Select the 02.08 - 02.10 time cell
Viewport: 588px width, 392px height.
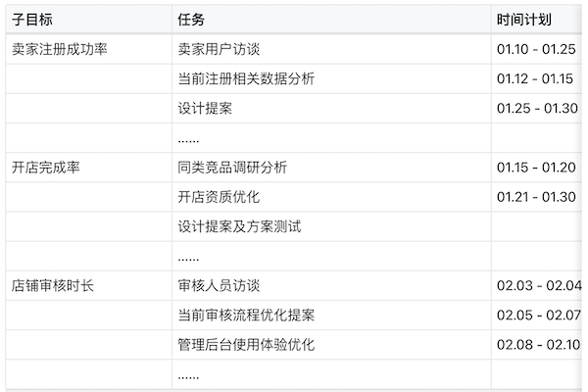coord(539,345)
